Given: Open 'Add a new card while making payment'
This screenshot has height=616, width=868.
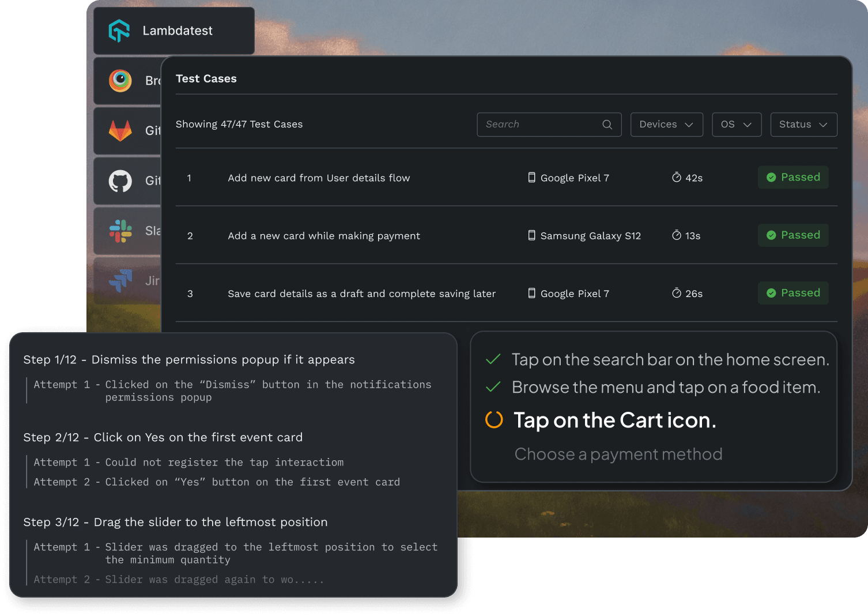Looking at the screenshot, I should 324,236.
